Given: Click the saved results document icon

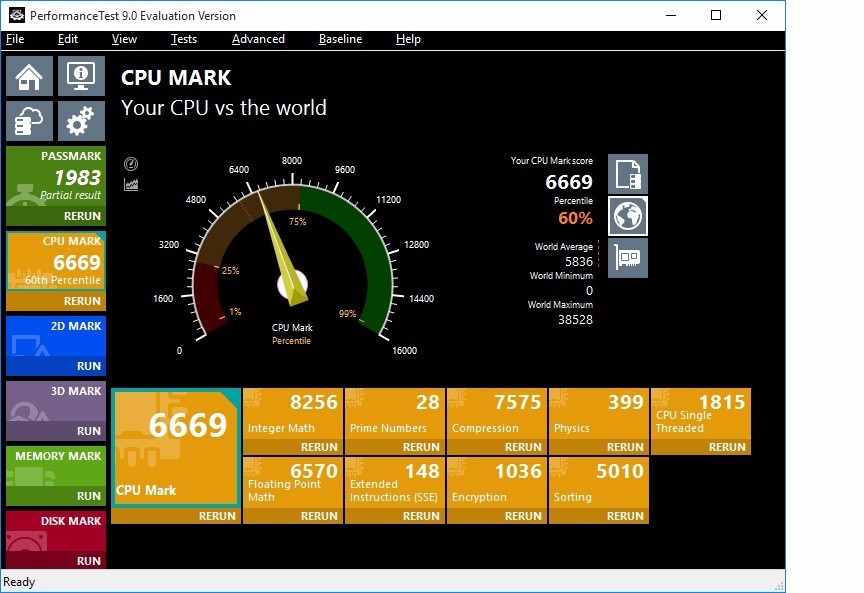Looking at the screenshot, I should [628, 174].
